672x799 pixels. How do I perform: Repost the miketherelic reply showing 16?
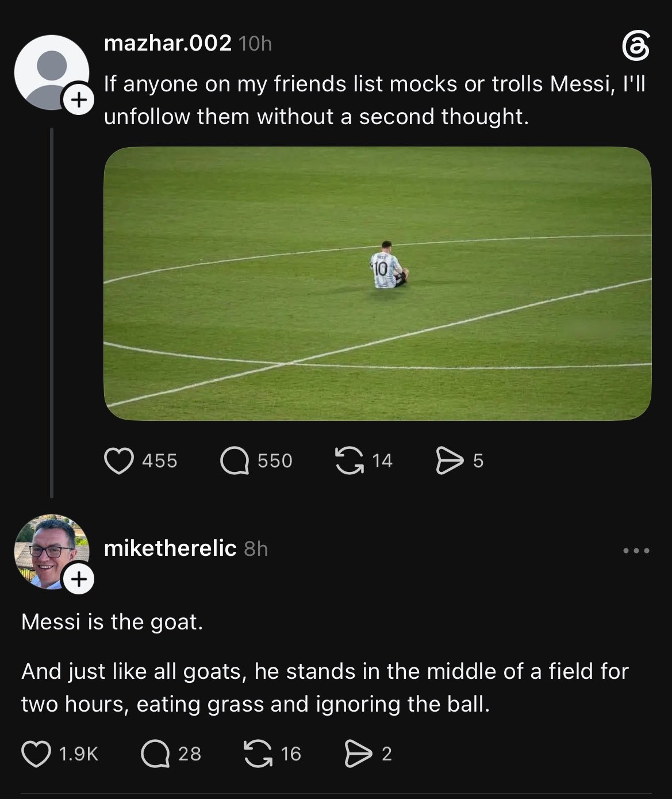coord(258,754)
